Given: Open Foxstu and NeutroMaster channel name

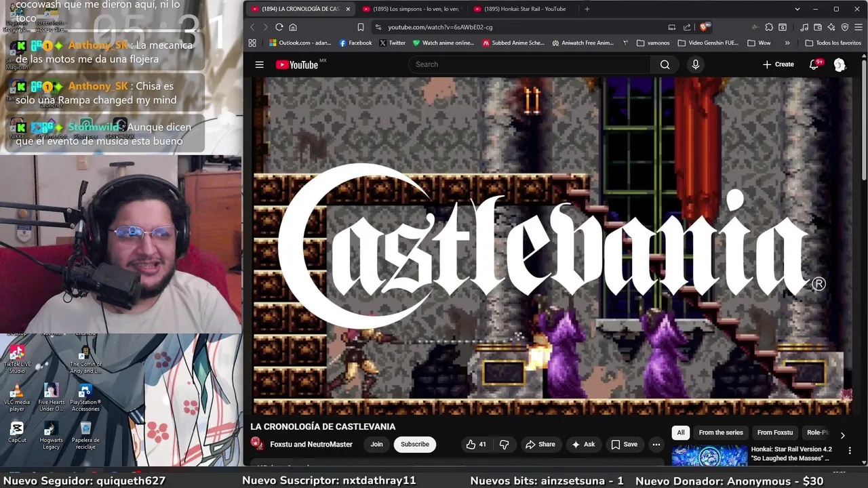Looking at the screenshot, I should click(x=311, y=445).
